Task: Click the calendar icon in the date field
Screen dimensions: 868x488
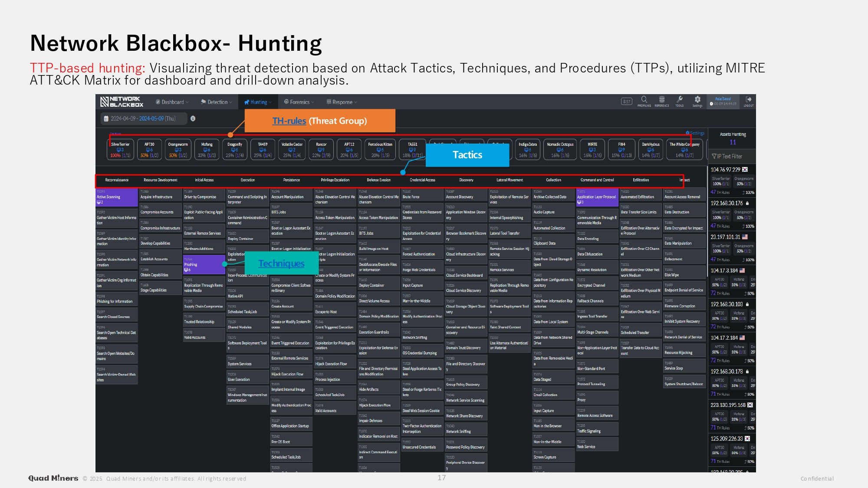Action: [x=106, y=118]
